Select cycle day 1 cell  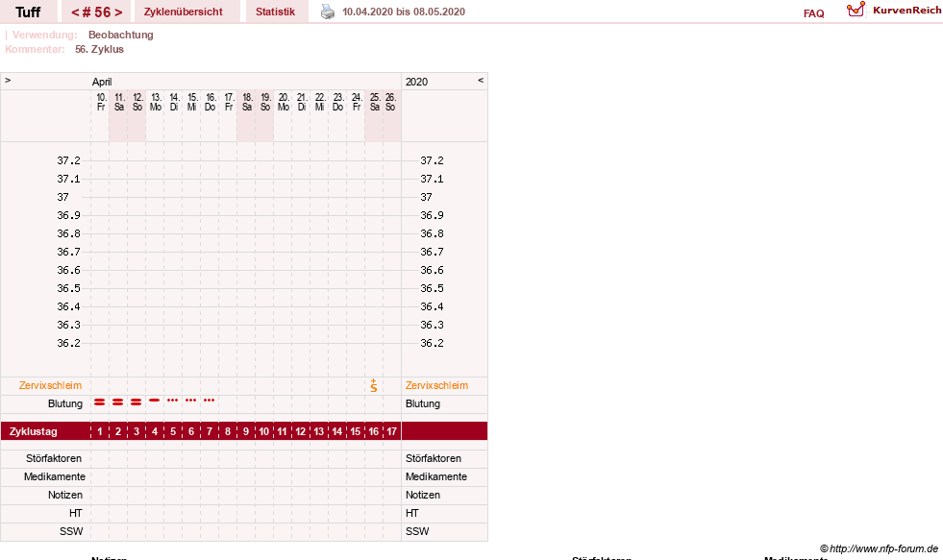pos(100,431)
